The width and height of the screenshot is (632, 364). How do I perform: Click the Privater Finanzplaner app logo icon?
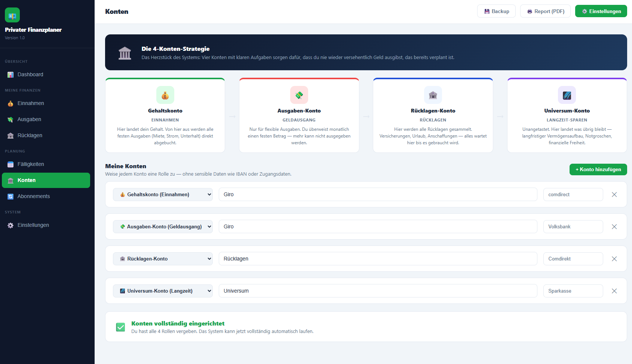click(x=12, y=15)
